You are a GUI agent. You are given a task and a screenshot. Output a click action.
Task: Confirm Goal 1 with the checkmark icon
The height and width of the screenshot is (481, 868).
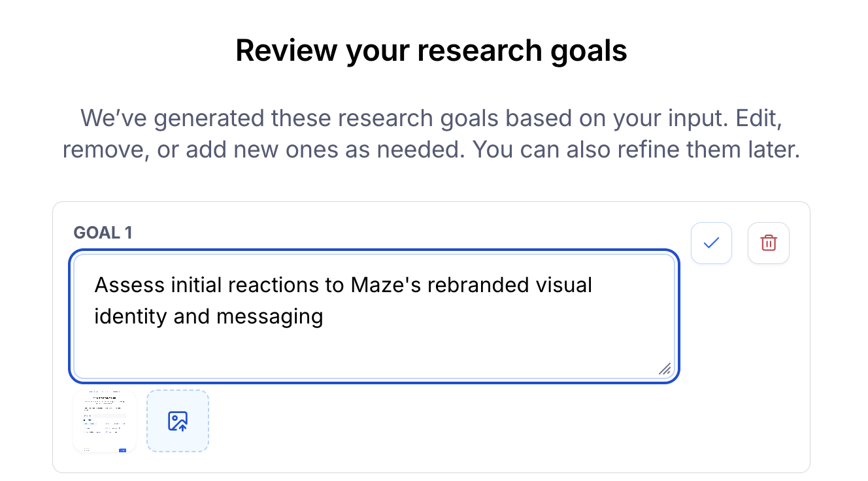(x=711, y=243)
